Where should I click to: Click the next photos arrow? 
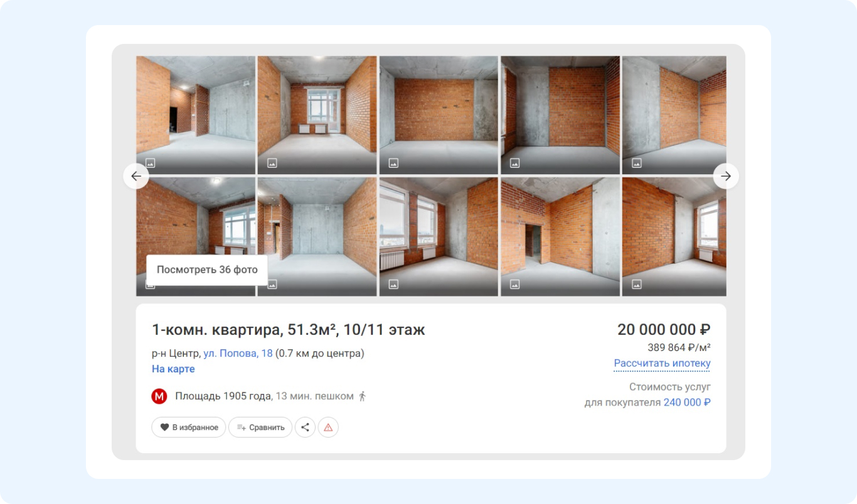pyautogui.click(x=726, y=176)
